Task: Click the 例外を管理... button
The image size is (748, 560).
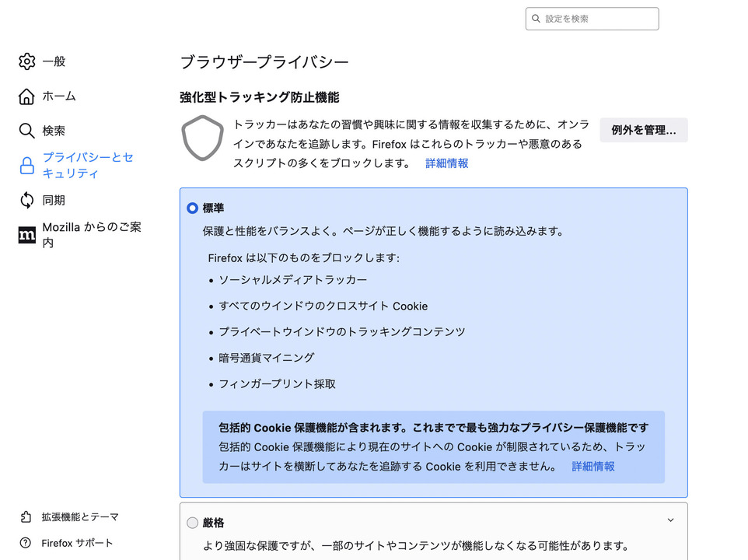Action: click(644, 130)
